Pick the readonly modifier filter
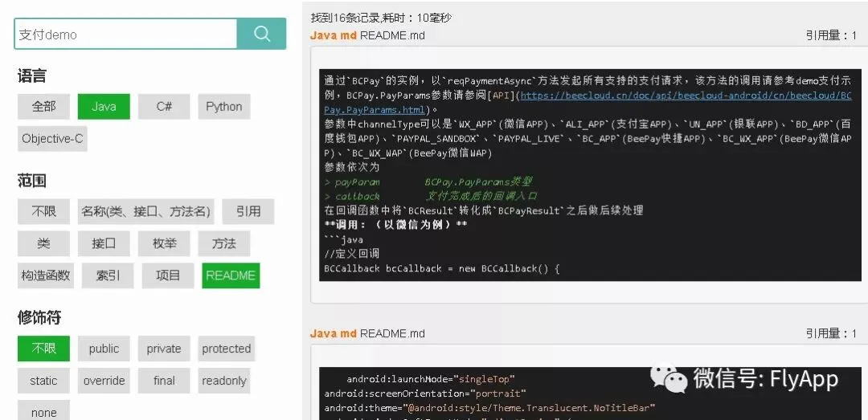 click(x=224, y=381)
